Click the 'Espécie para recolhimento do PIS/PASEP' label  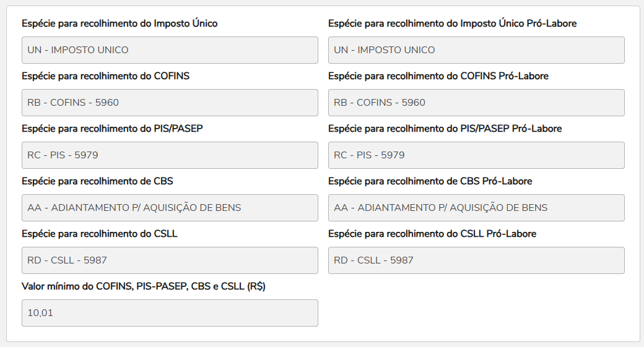[112, 129]
